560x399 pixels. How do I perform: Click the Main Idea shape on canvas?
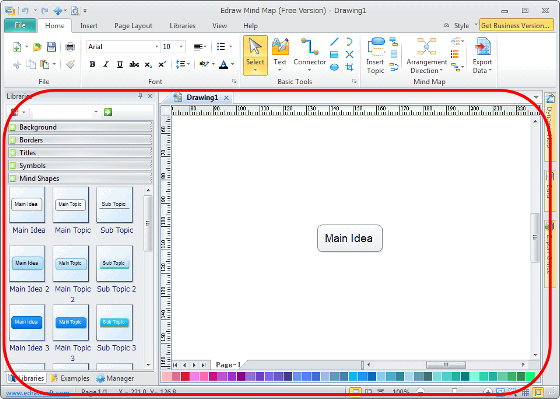point(350,238)
